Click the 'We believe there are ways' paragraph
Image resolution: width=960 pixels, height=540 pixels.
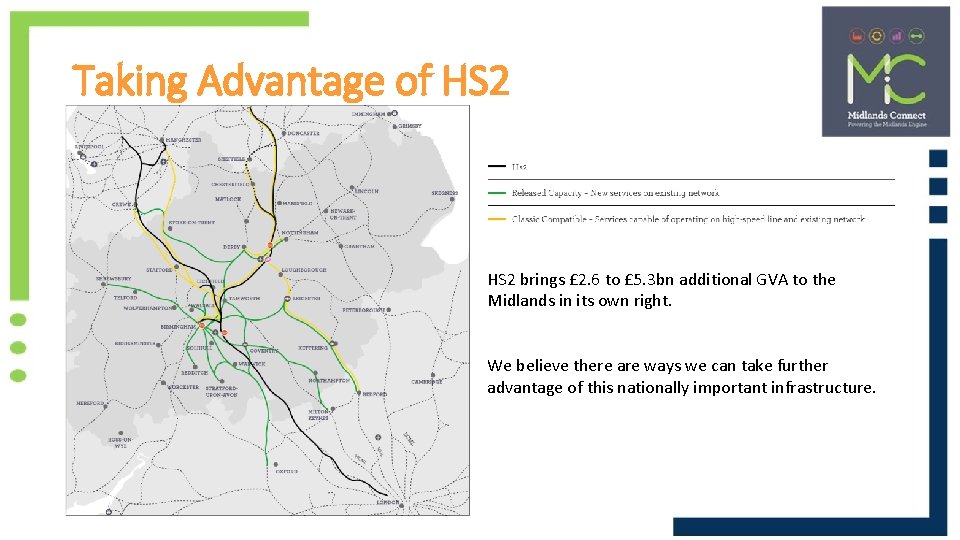tap(681, 377)
